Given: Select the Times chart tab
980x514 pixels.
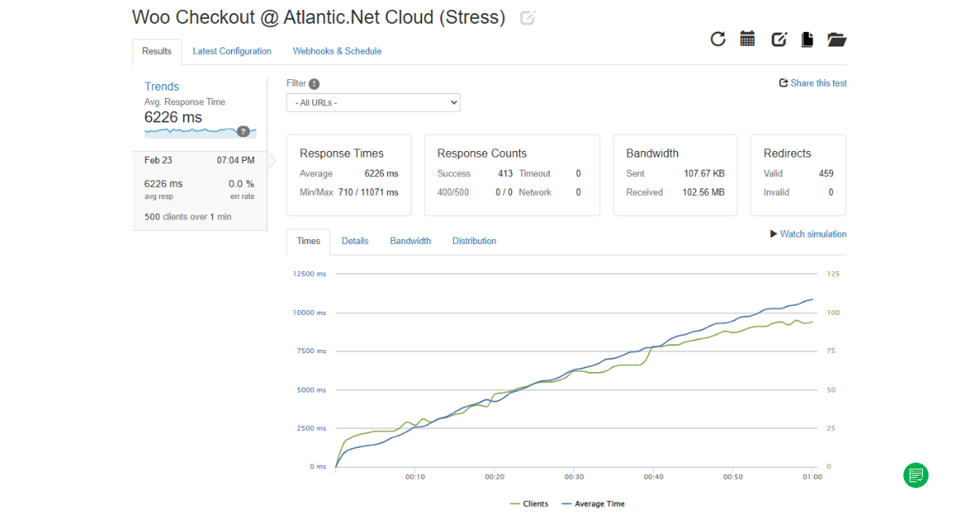Looking at the screenshot, I should click(x=309, y=241).
